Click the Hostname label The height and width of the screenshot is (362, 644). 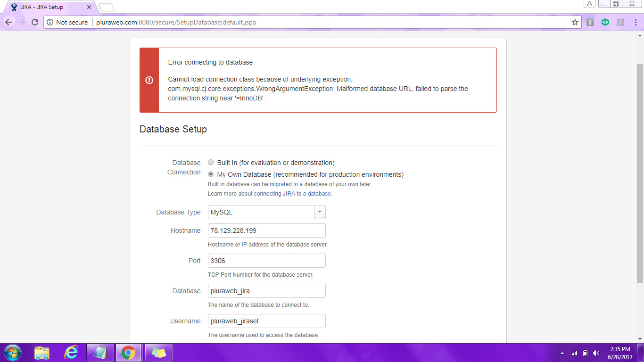tap(185, 230)
